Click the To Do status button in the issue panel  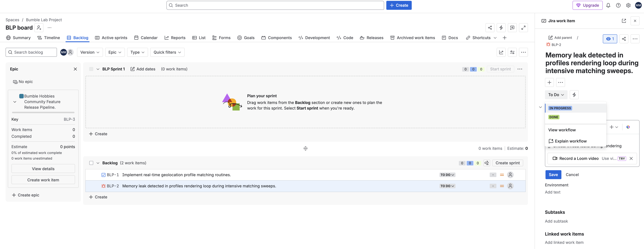coord(556,95)
